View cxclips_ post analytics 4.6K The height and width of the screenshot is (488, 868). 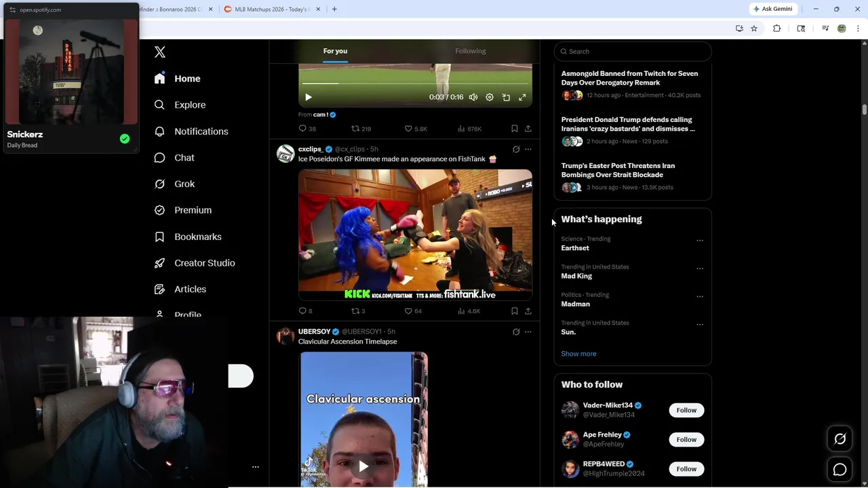click(x=469, y=311)
